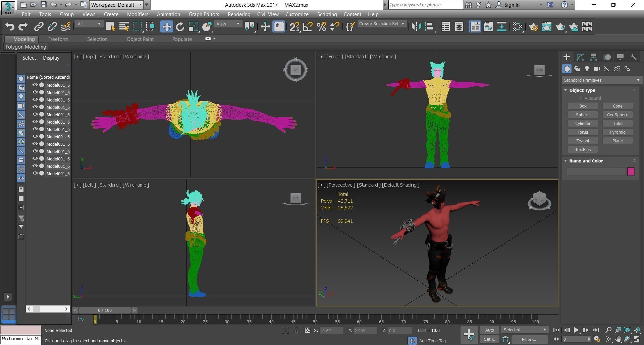Screen dimensions: 644x345
Task: Click the Unlink Selection icon
Action: coord(52,27)
